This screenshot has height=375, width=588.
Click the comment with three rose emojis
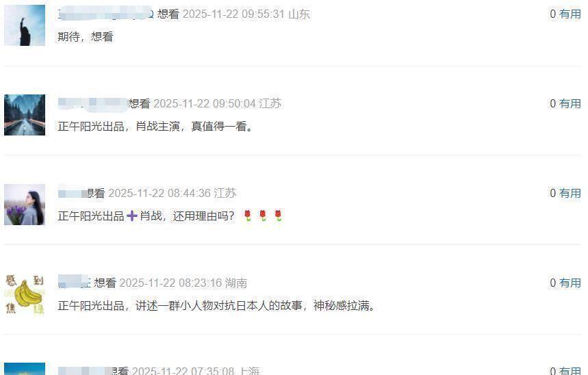tap(170, 216)
